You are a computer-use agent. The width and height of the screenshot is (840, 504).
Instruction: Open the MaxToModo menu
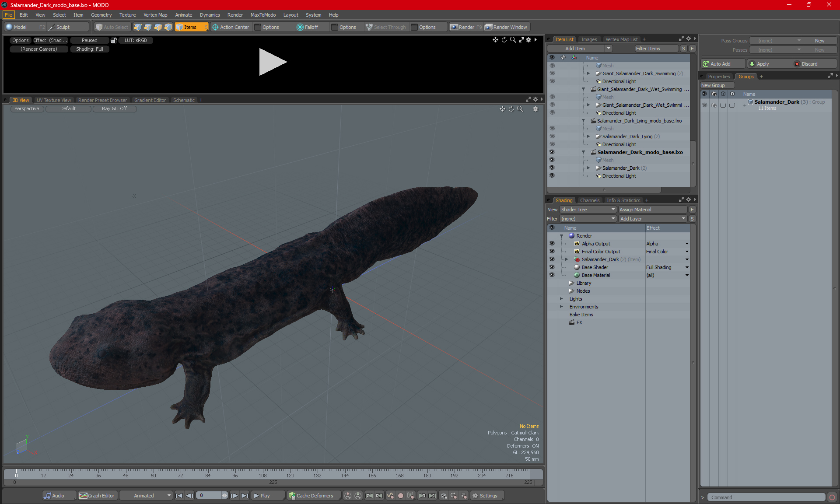point(263,15)
